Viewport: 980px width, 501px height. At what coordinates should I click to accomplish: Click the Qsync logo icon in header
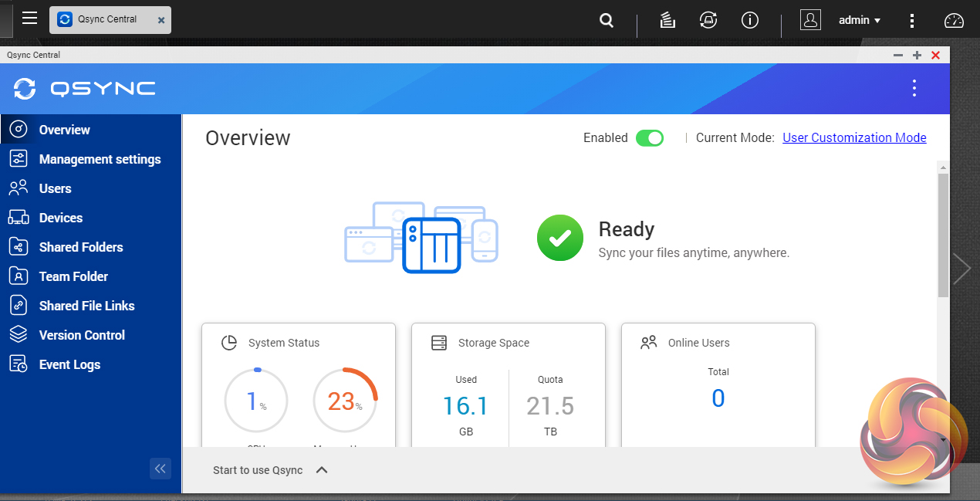pyautogui.click(x=25, y=89)
